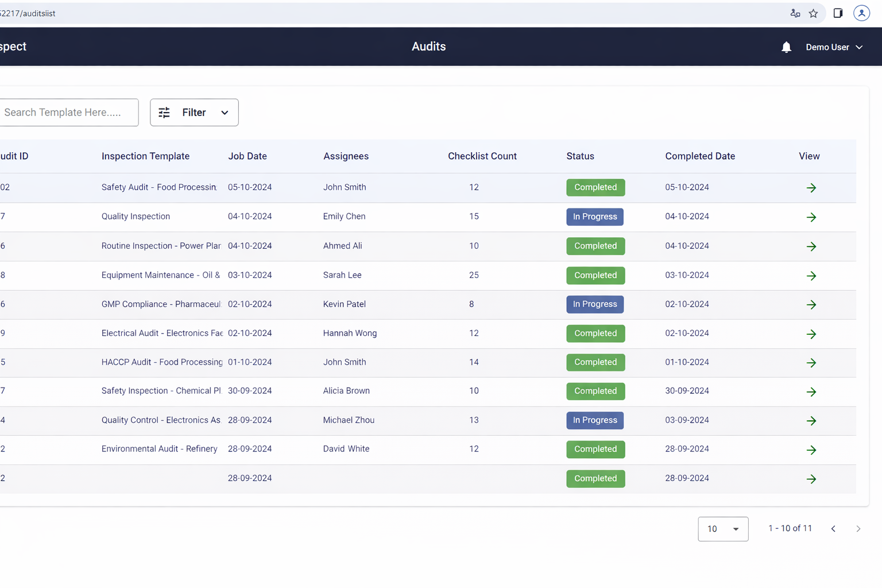Go to next page of audits
Image resolution: width=882 pixels, height=588 pixels.
(x=858, y=528)
